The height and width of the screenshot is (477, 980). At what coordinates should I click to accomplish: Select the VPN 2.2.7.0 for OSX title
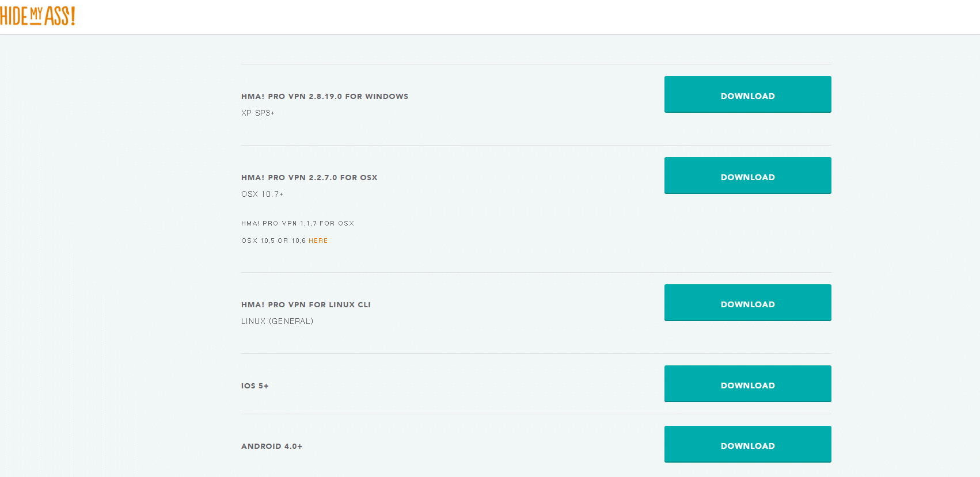point(309,177)
